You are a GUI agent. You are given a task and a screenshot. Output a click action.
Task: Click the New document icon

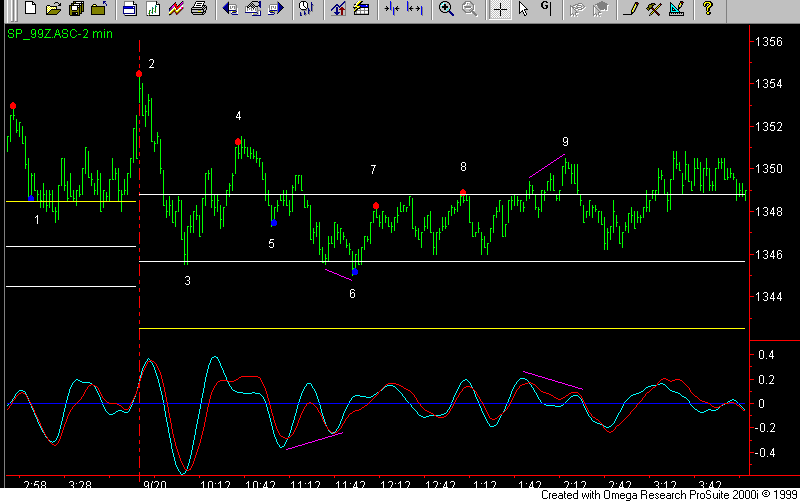[x=30, y=9]
